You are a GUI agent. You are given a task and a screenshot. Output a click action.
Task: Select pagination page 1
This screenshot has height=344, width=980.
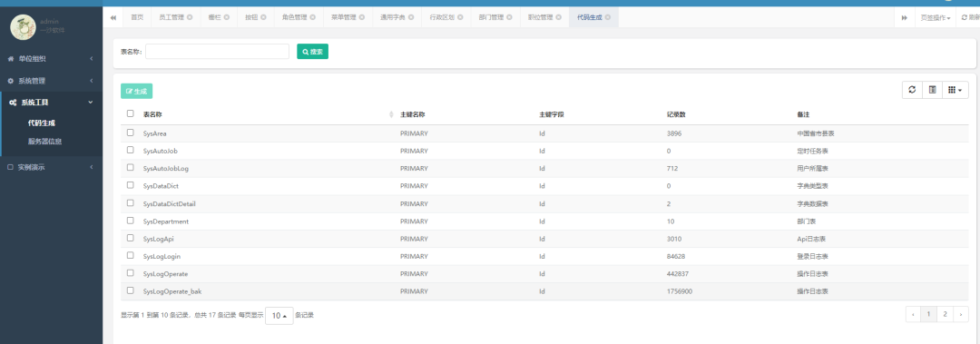tap(929, 315)
